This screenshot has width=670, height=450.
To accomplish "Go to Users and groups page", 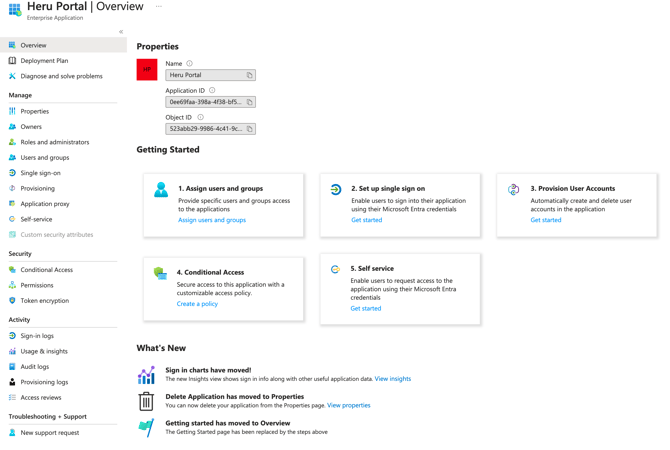I will coord(44,157).
